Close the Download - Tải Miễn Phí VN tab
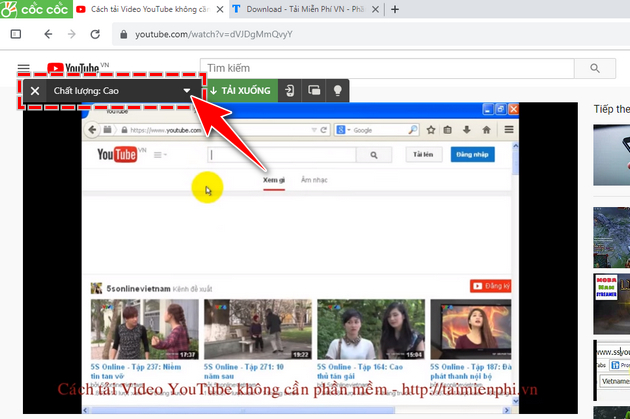 click(x=375, y=9)
